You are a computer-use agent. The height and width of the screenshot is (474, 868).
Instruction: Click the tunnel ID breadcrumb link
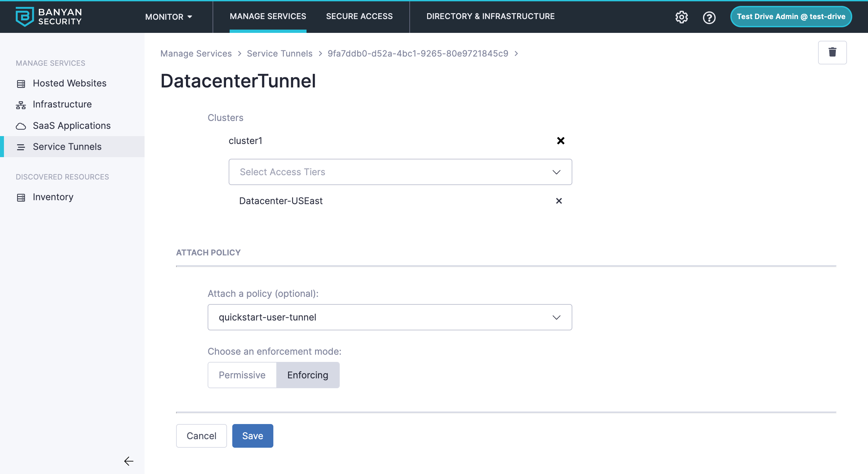pyautogui.click(x=418, y=54)
